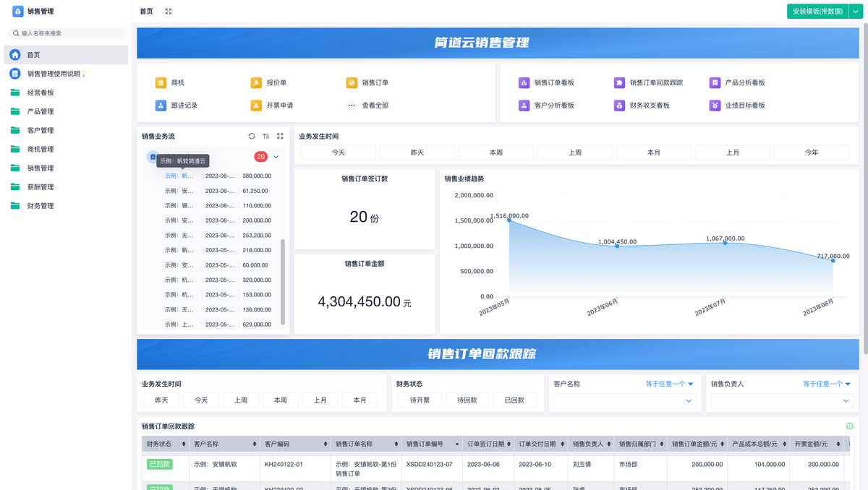Image resolution: width=868 pixels, height=490 pixels.
Task: Expand the 经营看板 folder
Action: [x=67, y=93]
